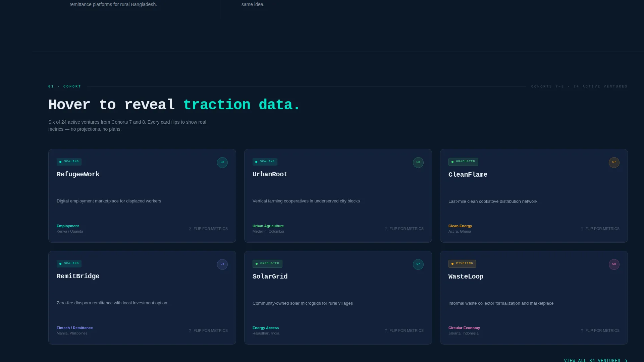Click the zero-fee diaspora remittance description

112,303
